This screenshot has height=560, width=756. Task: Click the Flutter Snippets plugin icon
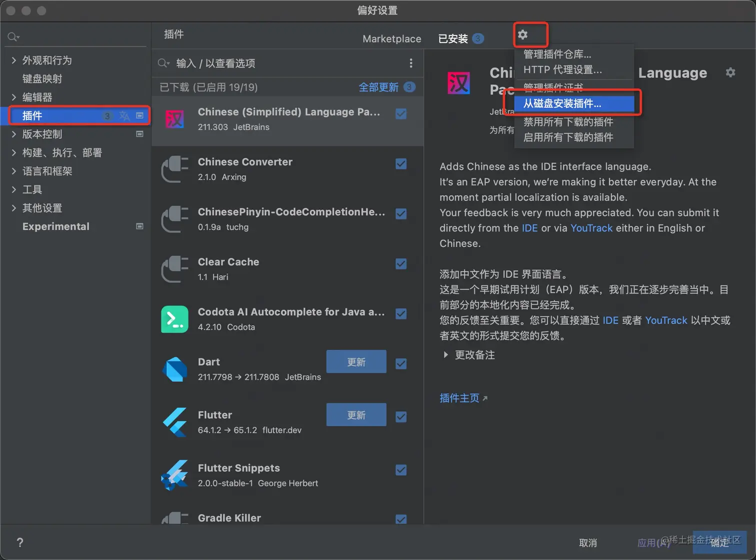click(x=174, y=475)
